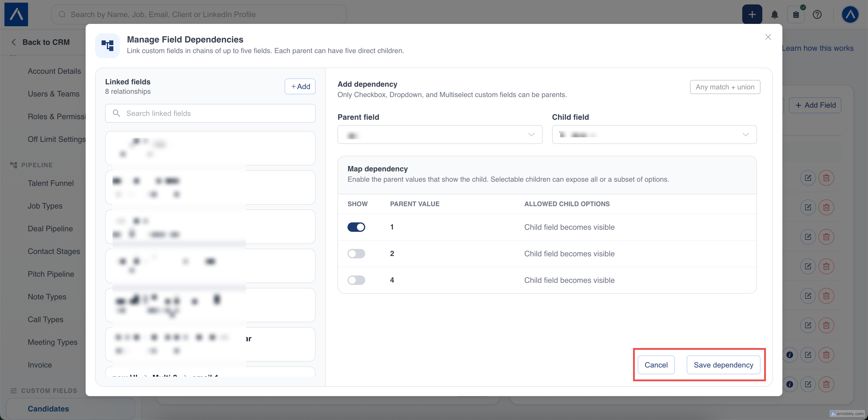This screenshot has width=868, height=420.
Task: Click the trash icon in the fifth field row
Action: click(x=826, y=296)
